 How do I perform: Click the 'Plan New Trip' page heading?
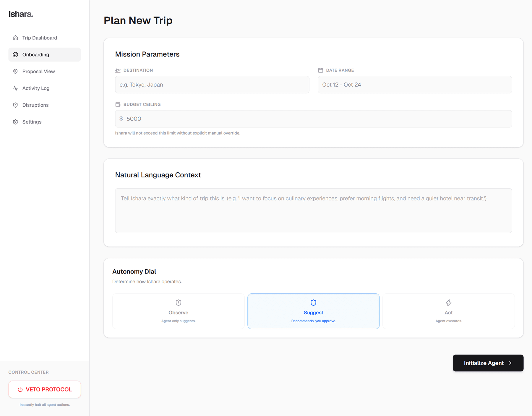point(138,20)
